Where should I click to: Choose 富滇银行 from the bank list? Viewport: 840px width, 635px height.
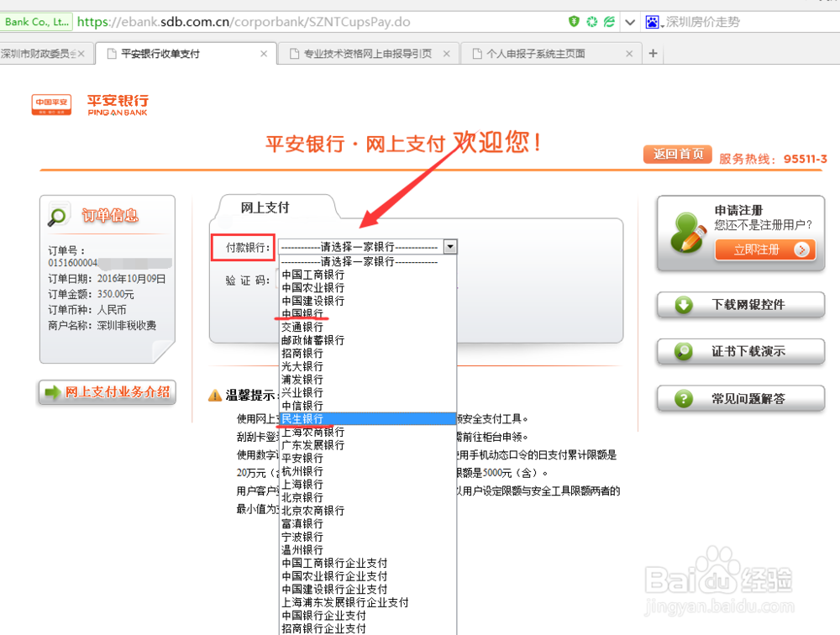368,524
